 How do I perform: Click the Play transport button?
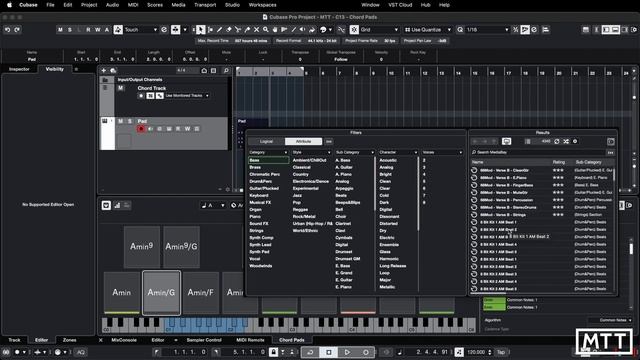tap(347, 352)
